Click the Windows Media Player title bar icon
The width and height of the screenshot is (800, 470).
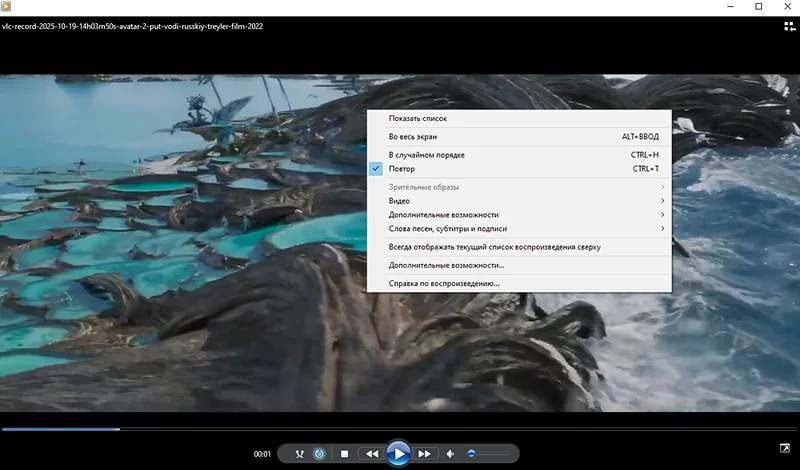(x=6, y=6)
